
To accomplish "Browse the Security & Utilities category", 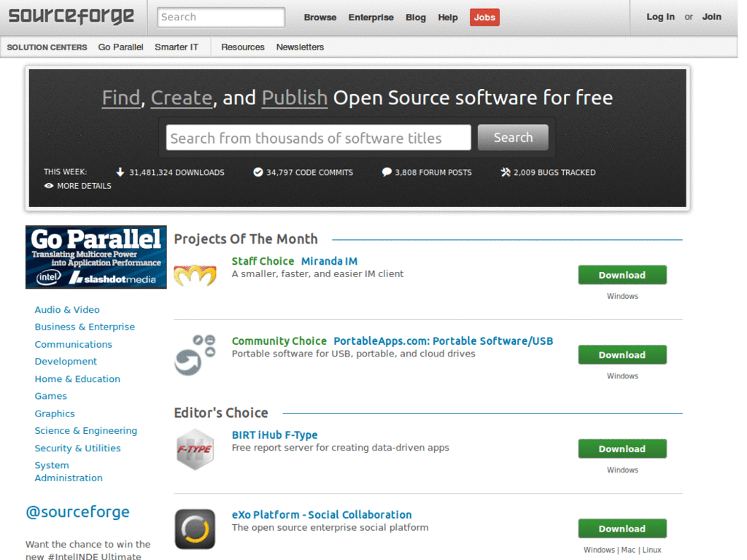I will tap(77, 448).
